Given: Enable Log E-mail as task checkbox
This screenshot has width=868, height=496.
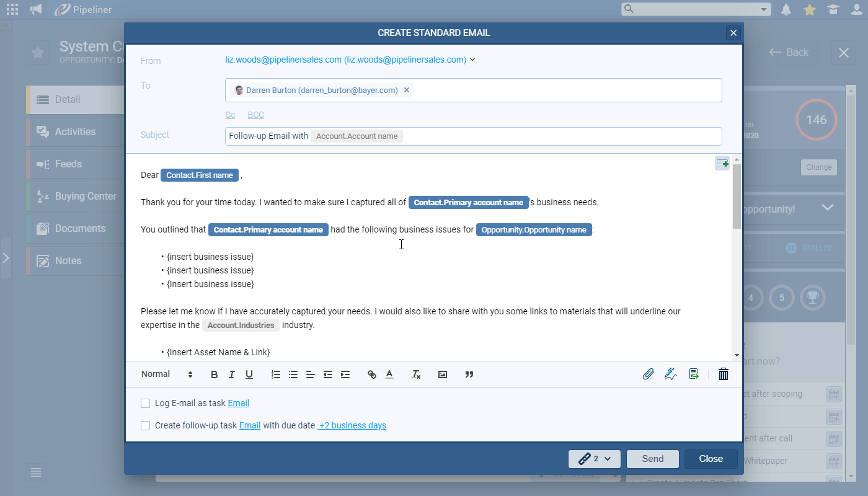Looking at the screenshot, I should coord(146,404).
